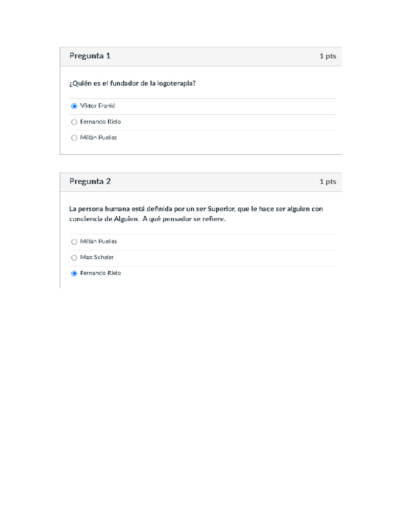Screen dimensions: 399x532
Task: Click the Pregunta 1 heading
Action: point(90,56)
